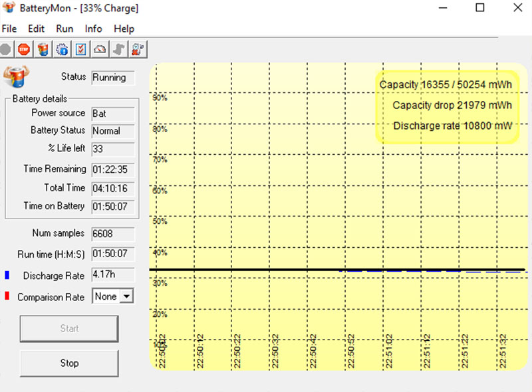532x392 pixels.
Task: Click the % Life left field showing 33
Action: [113, 149]
